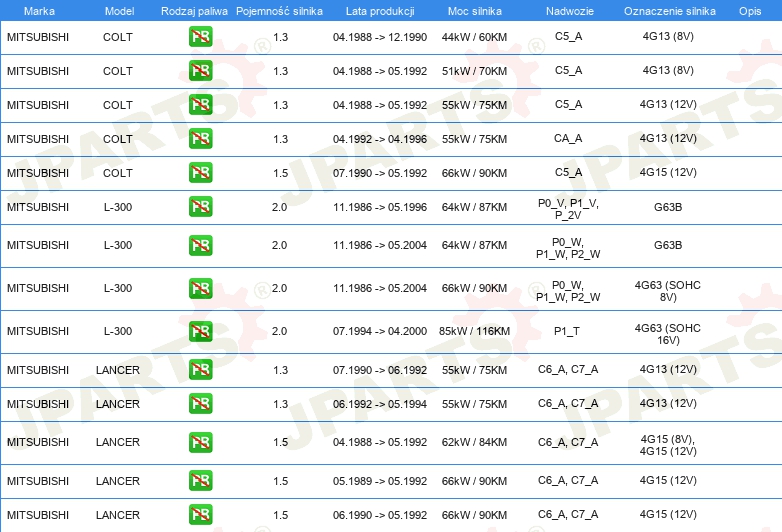Click petrol icon in LANCER 05.1989 -> 05.1992 row
The image size is (782, 532).
click(x=200, y=481)
